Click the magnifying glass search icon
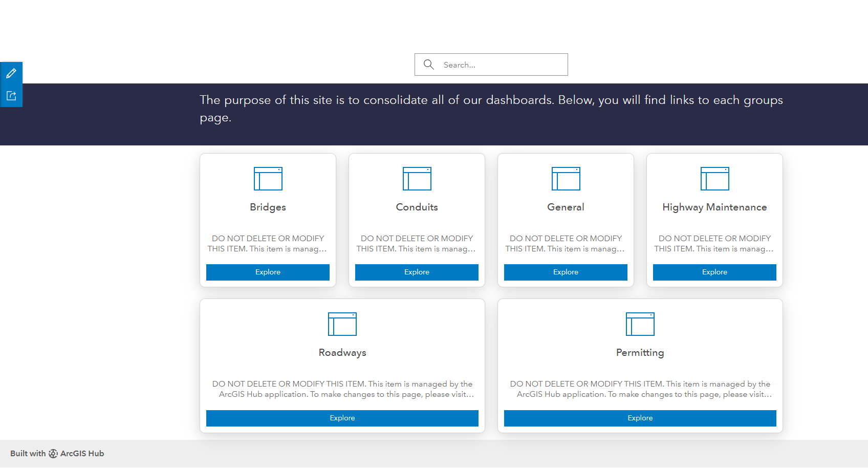This screenshot has height=468, width=868. [429, 65]
